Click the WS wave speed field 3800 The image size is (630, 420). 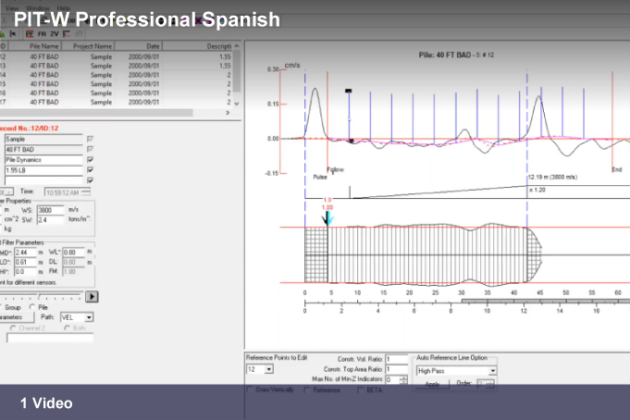click(x=51, y=210)
